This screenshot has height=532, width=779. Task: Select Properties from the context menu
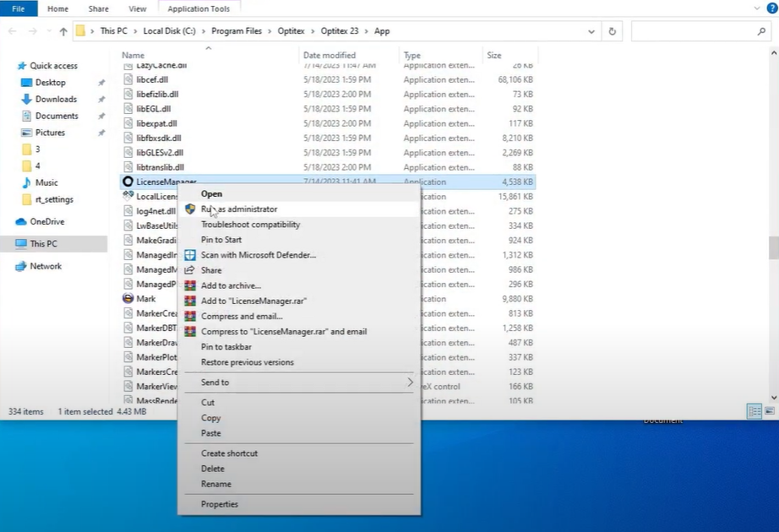coord(220,504)
